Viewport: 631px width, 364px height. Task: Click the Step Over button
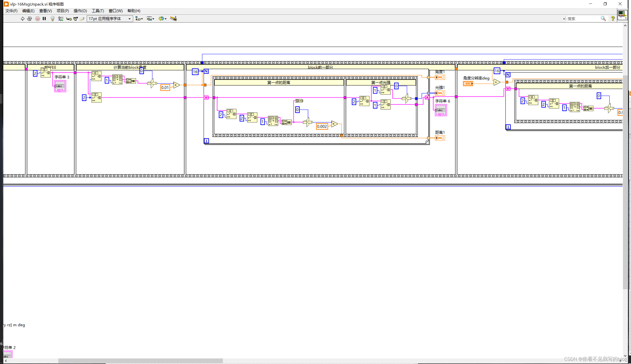click(x=75, y=19)
